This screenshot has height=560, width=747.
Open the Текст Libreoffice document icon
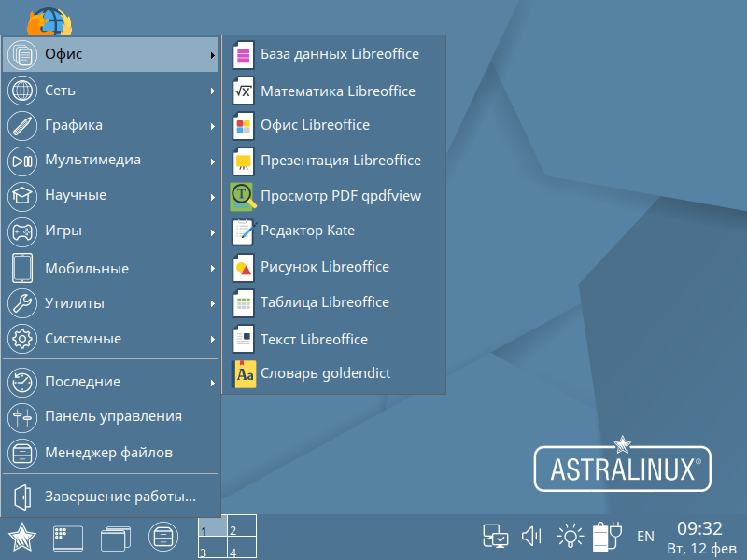pos(243,339)
